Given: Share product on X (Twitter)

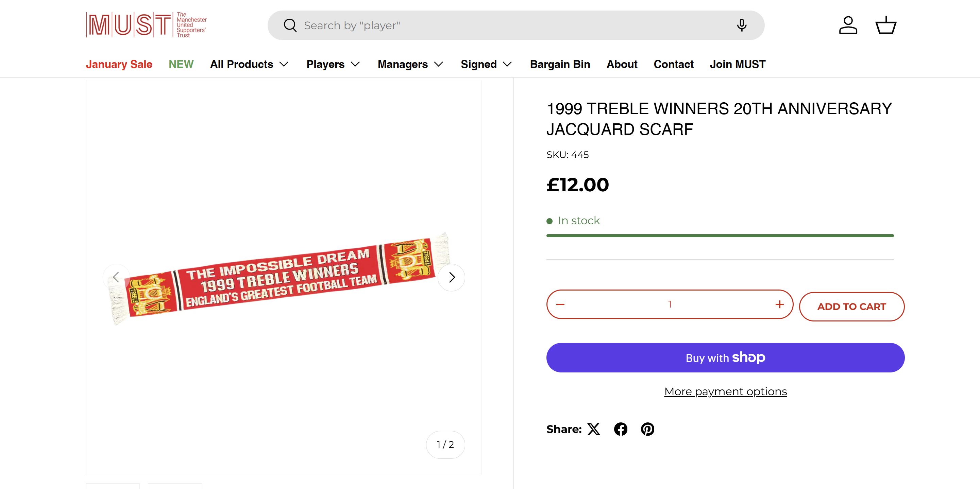Looking at the screenshot, I should tap(593, 429).
